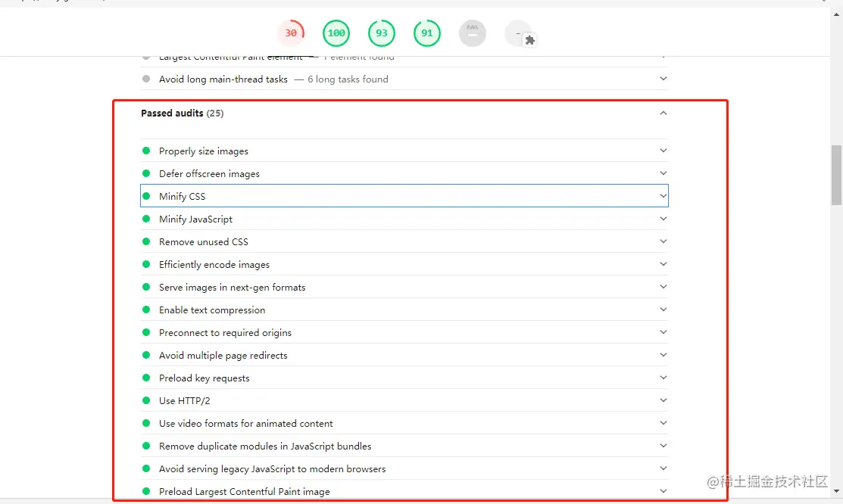Expand Avoid multiple page redirects chevron

pyautogui.click(x=663, y=355)
